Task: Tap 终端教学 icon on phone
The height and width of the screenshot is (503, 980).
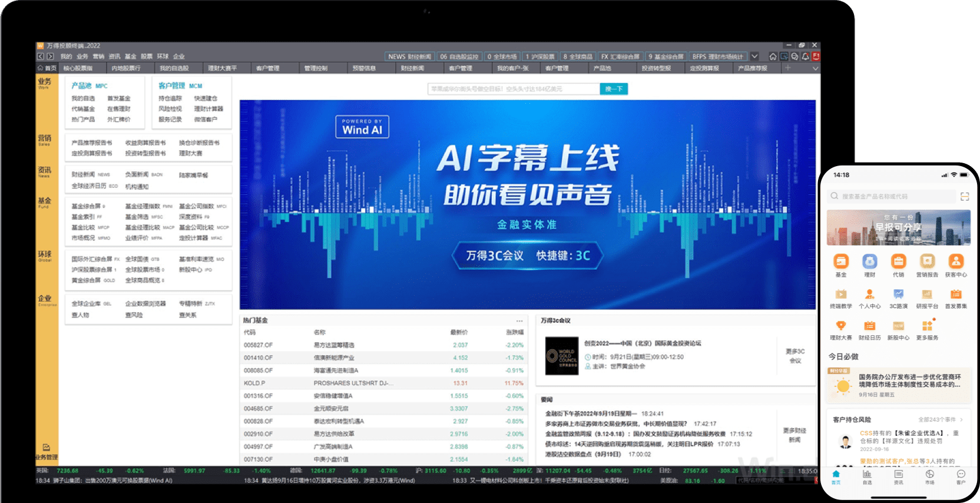Action: (x=840, y=294)
